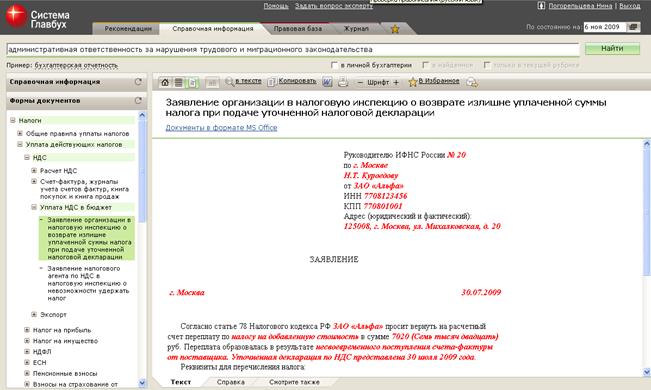
Task: Click the Система Главбух logo
Action: pyautogui.click(x=37, y=17)
